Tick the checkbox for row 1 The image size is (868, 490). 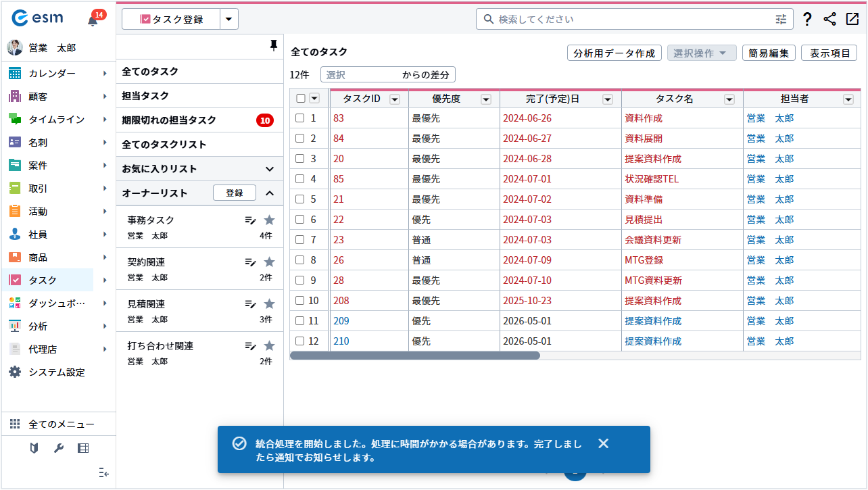coord(300,118)
